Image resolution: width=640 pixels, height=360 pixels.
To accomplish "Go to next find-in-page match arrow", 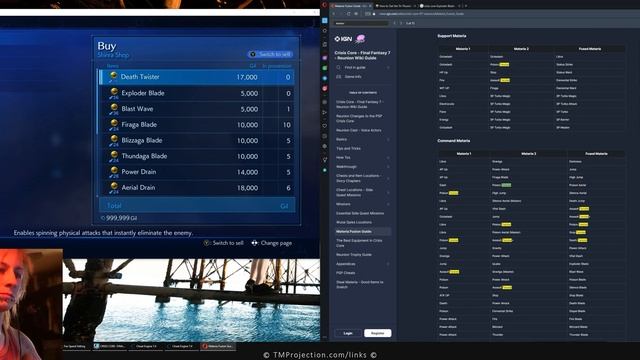I will [x=401, y=23].
